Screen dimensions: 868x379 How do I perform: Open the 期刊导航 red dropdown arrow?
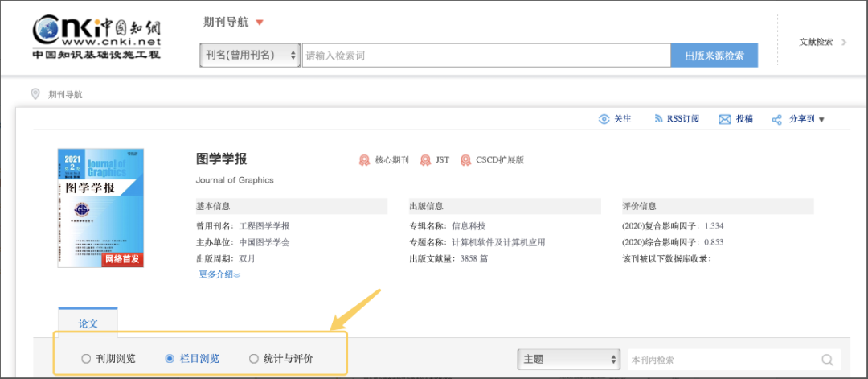(x=260, y=23)
